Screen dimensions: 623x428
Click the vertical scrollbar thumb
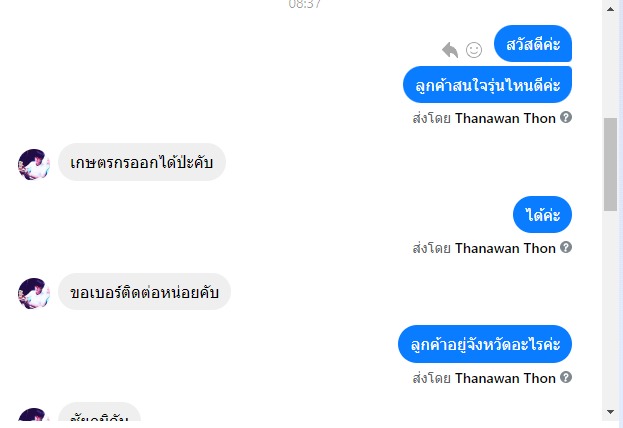pyautogui.click(x=610, y=165)
